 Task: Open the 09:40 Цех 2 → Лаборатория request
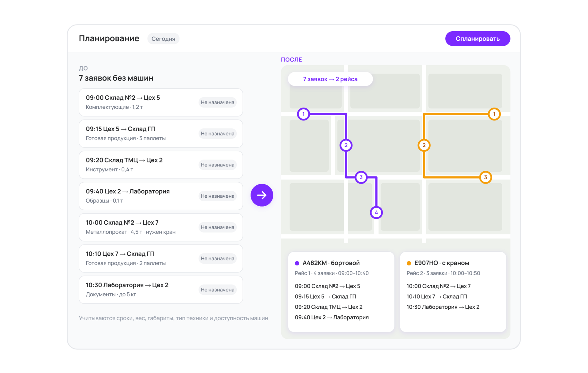point(161,196)
